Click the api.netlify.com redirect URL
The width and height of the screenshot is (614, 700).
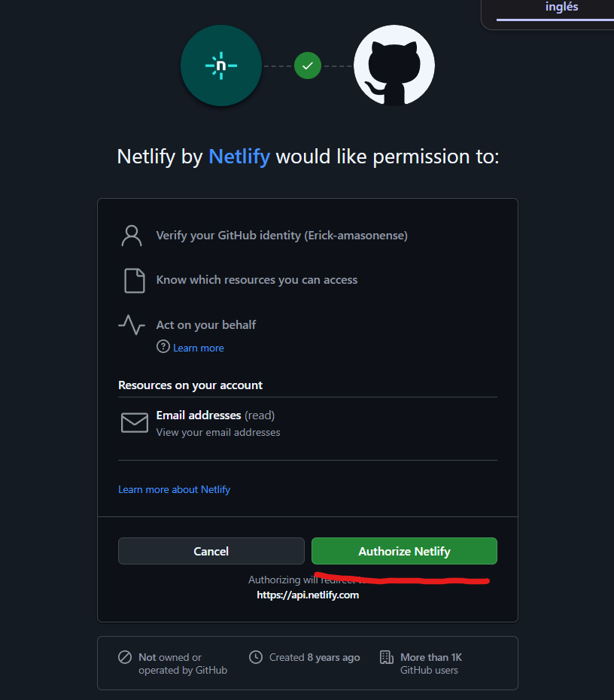308,595
